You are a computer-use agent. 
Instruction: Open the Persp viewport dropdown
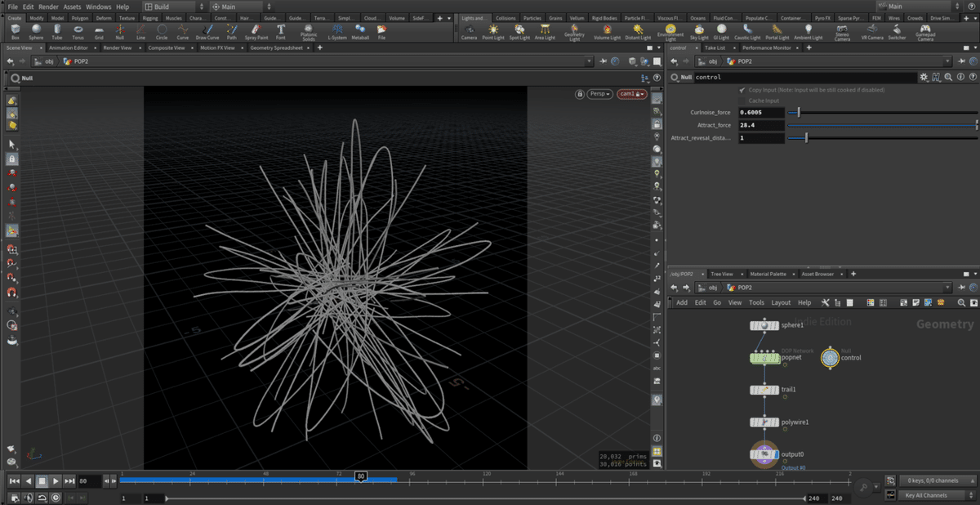click(x=599, y=94)
